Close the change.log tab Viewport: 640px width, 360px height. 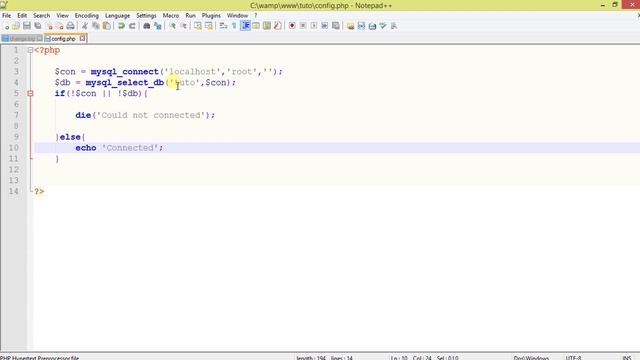39,39
